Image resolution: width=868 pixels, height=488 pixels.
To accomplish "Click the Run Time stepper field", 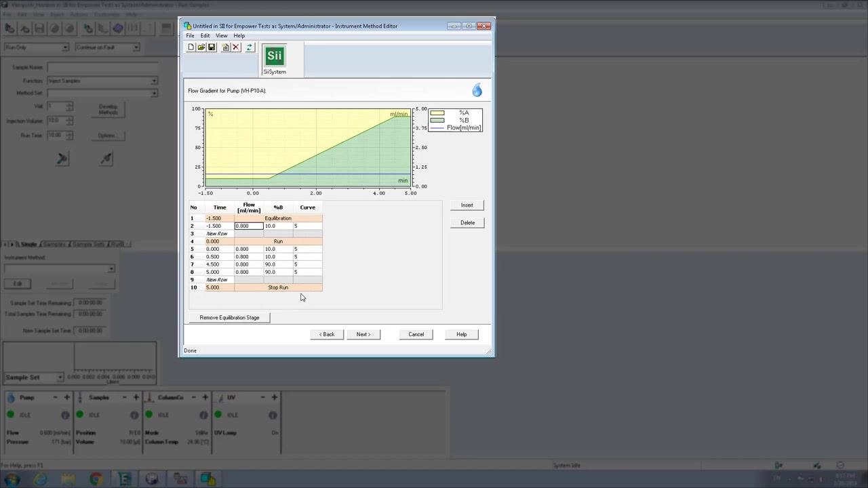I will pos(60,136).
